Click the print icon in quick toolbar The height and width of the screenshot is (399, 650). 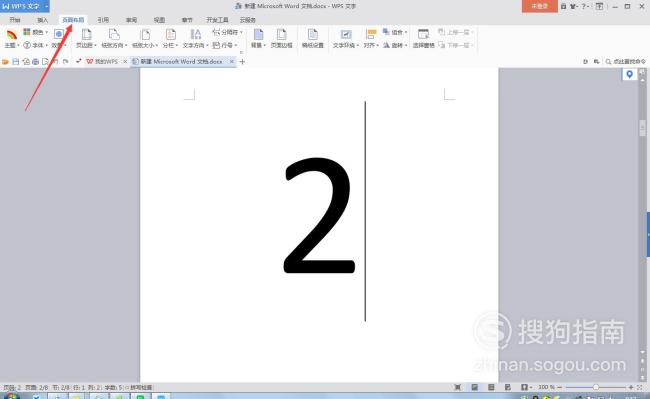[x=36, y=62]
